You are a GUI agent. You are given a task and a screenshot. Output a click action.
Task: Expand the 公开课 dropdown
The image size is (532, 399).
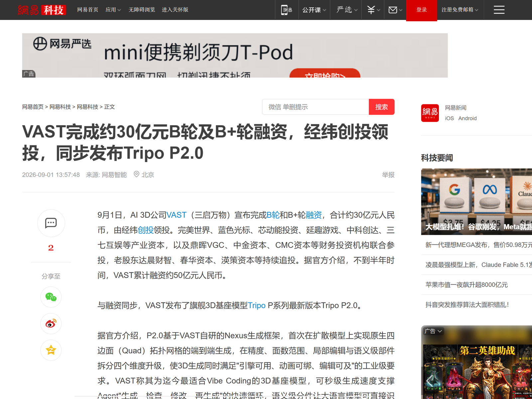click(314, 10)
